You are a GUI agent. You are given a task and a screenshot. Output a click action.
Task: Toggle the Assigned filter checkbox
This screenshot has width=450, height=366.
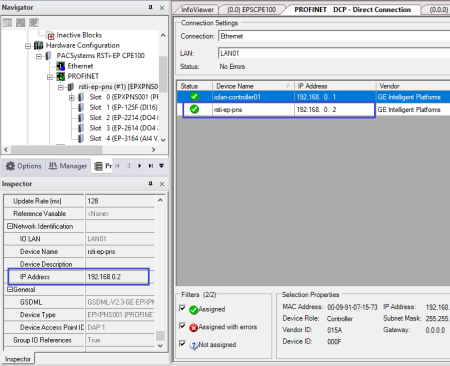[x=182, y=308]
